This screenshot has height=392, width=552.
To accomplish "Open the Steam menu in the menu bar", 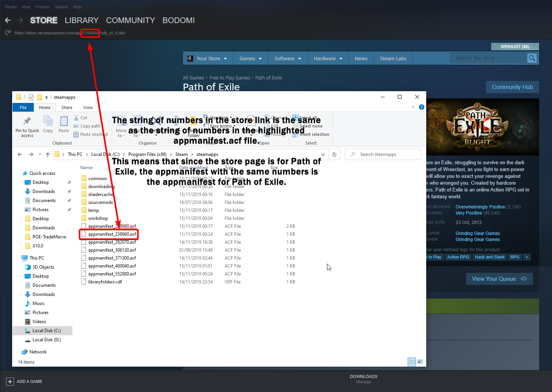I will [x=10, y=6].
